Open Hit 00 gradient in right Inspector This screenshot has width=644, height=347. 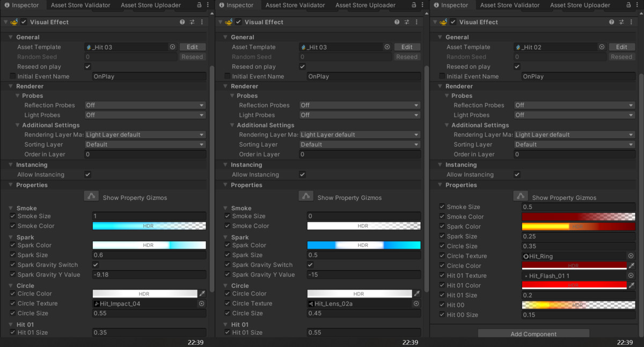point(579,305)
